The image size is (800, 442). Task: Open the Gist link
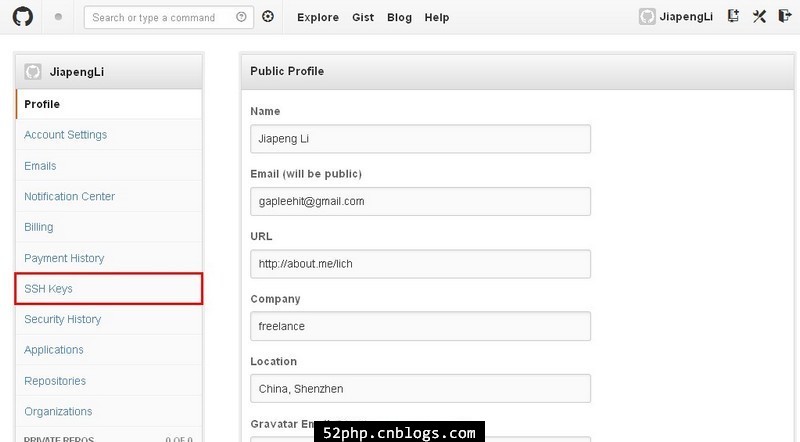(363, 17)
